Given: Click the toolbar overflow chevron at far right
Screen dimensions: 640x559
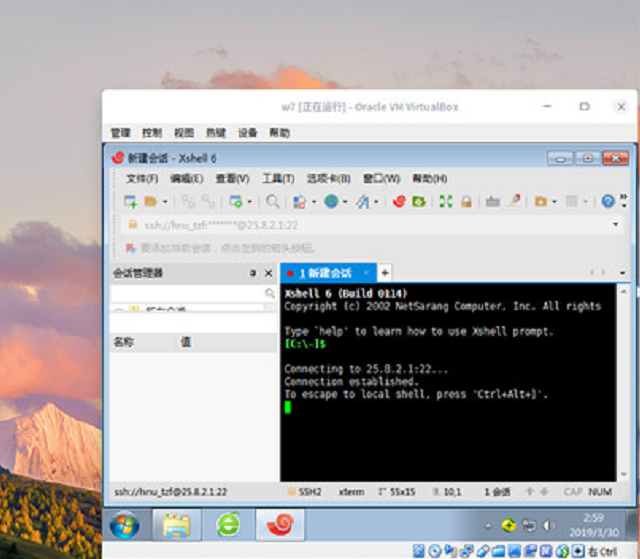Looking at the screenshot, I should [624, 200].
